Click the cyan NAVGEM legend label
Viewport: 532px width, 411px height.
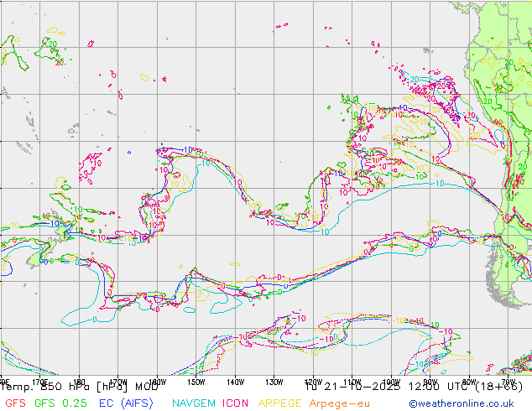[x=194, y=403]
